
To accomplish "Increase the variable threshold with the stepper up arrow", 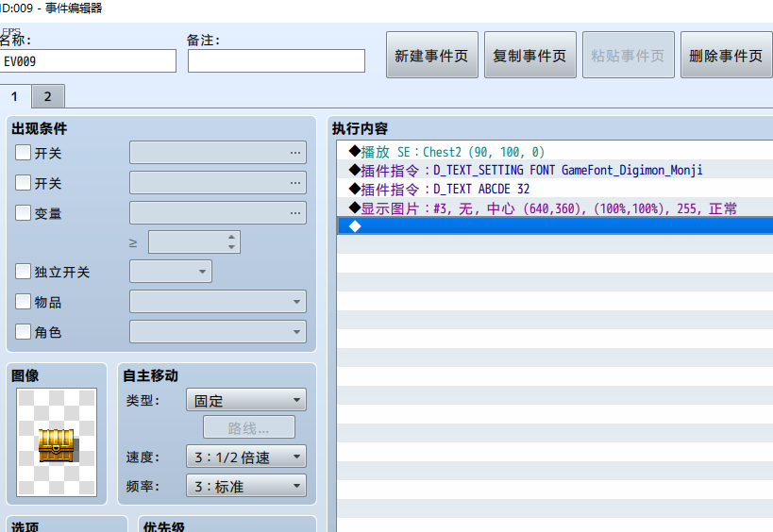I will 231,237.
